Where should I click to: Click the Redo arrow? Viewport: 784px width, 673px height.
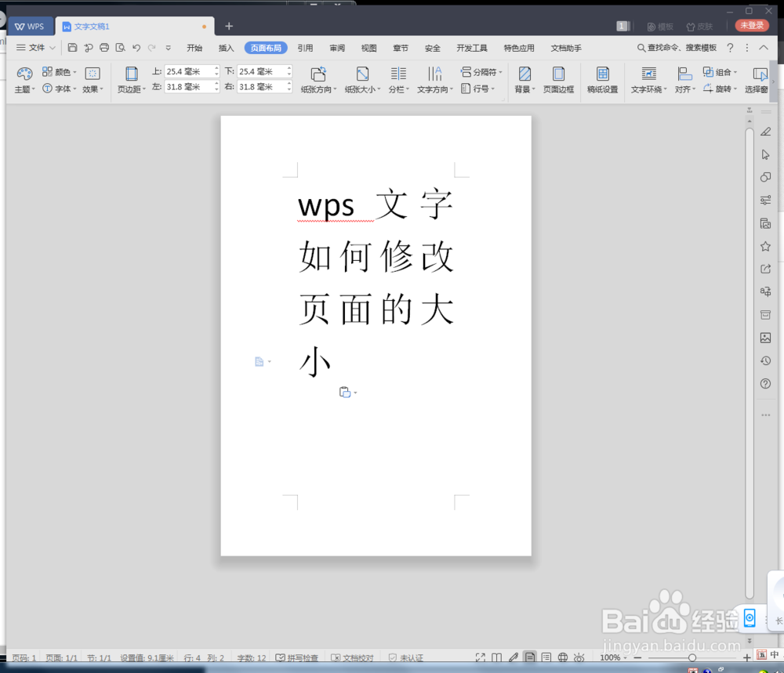click(151, 48)
